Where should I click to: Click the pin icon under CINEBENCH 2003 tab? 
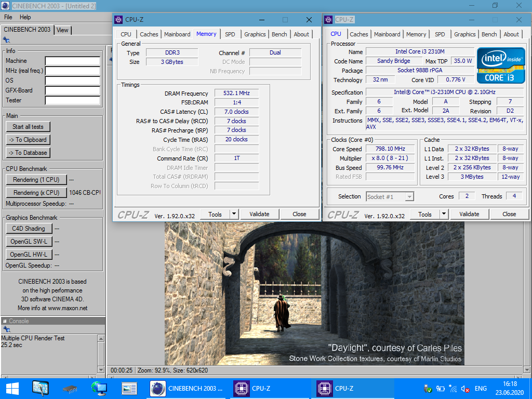pos(6,40)
